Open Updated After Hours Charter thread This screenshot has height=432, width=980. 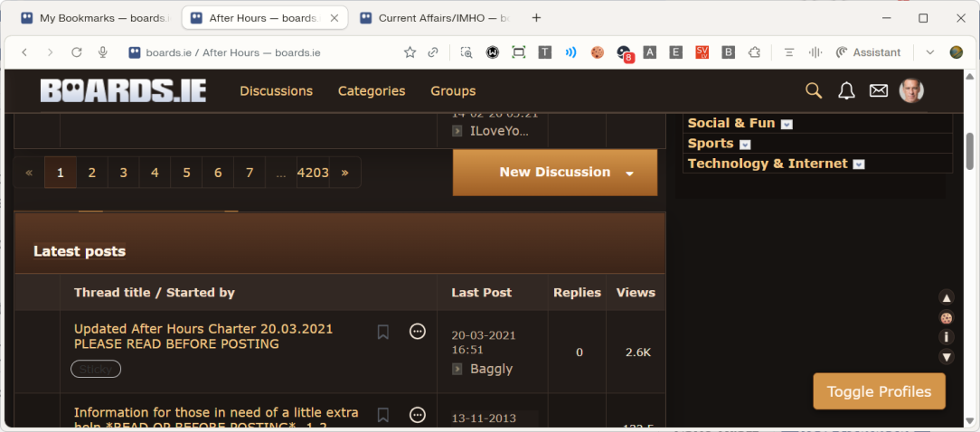point(203,336)
